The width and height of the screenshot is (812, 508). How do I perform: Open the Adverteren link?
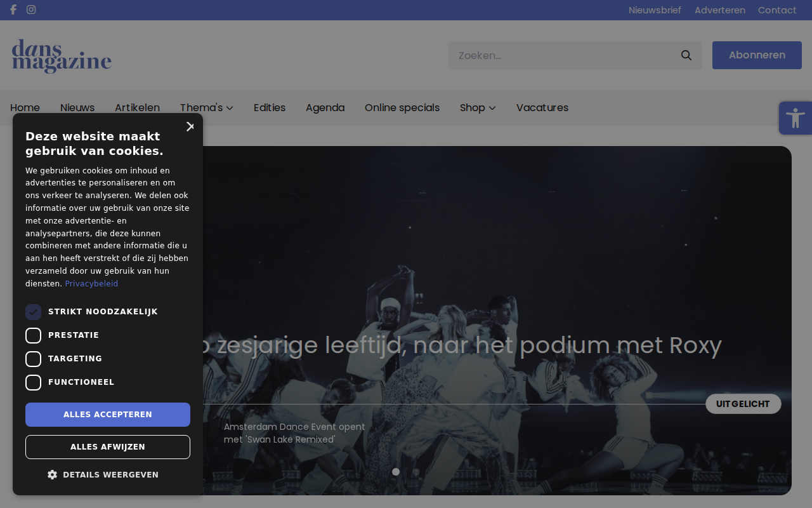719,10
